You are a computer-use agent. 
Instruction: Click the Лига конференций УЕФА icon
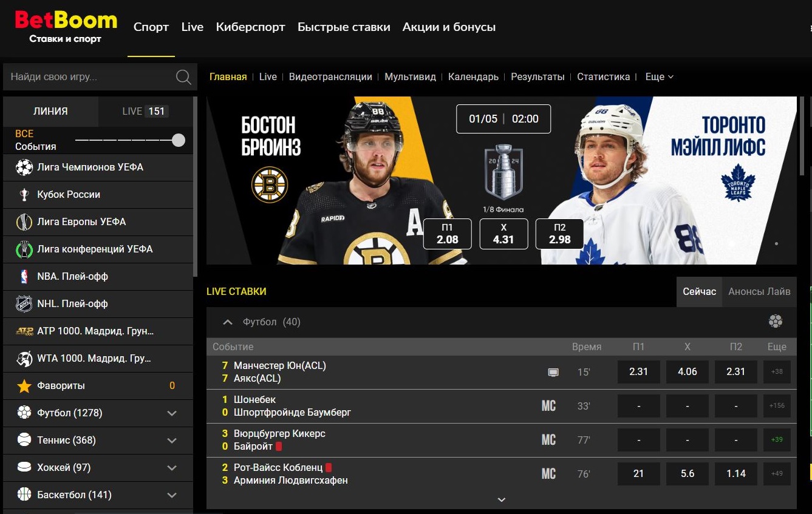[24, 249]
